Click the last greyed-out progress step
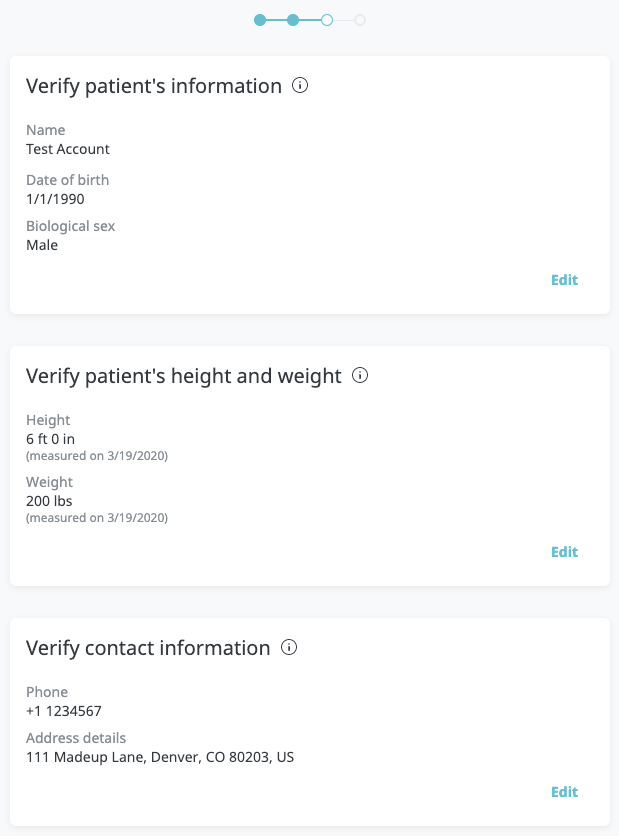 click(x=360, y=20)
